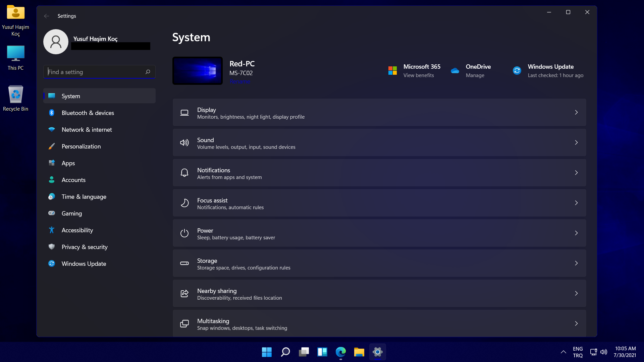Open the Apps settings category

pos(68,163)
